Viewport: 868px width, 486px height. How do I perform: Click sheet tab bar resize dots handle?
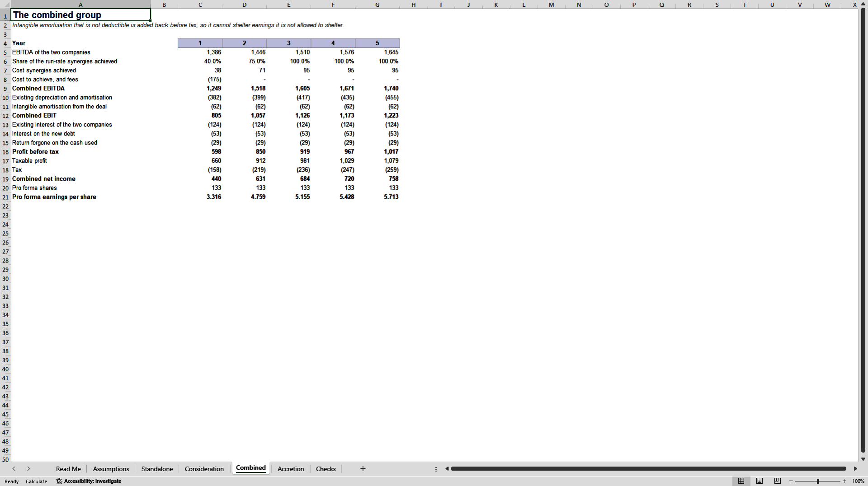pyautogui.click(x=436, y=469)
